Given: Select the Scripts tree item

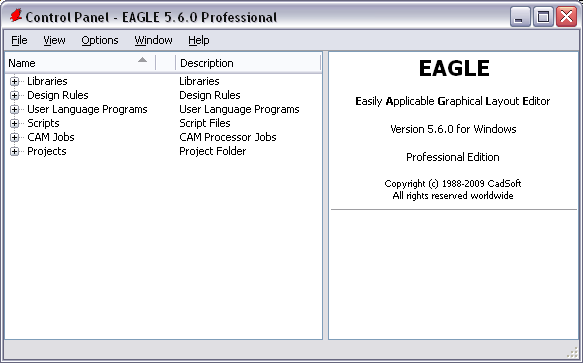Looking at the screenshot, I should [x=43, y=123].
